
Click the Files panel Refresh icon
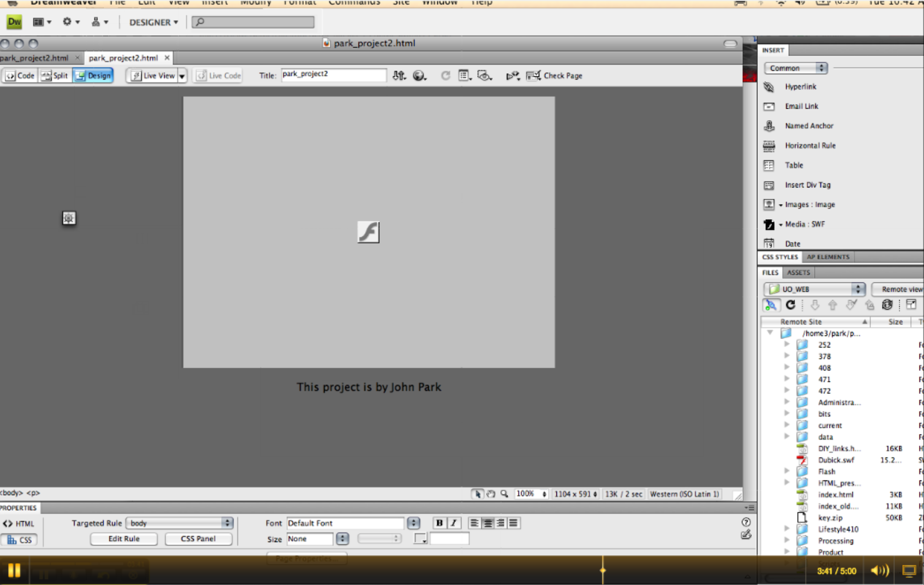click(x=791, y=305)
